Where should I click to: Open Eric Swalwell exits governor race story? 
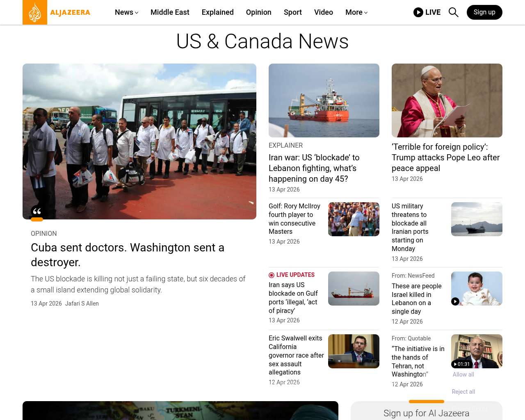coord(296,355)
